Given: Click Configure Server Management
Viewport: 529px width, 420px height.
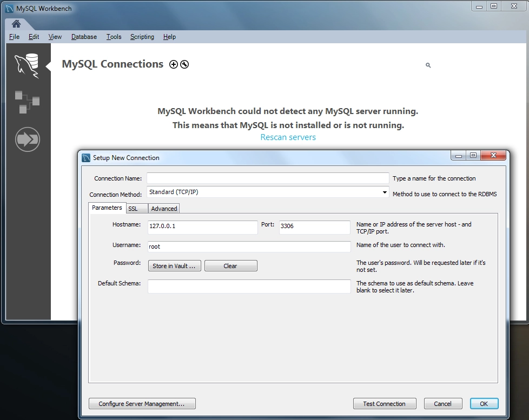Looking at the screenshot, I should click(x=142, y=403).
